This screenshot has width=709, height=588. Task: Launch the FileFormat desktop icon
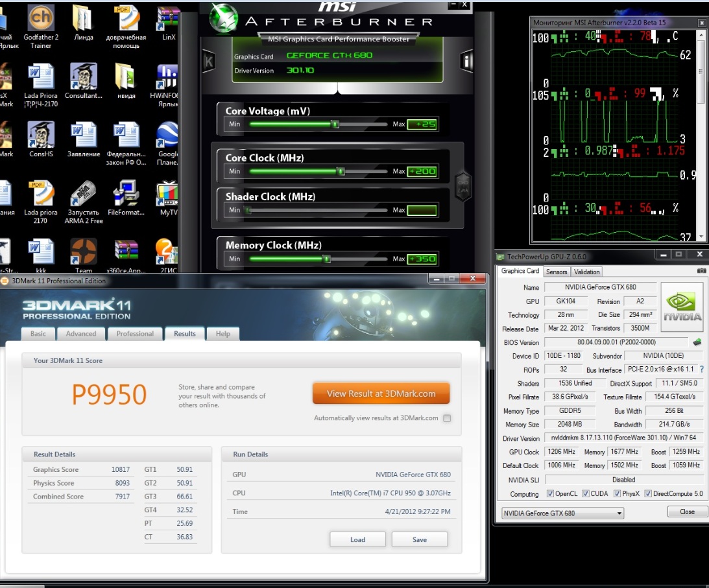(126, 198)
